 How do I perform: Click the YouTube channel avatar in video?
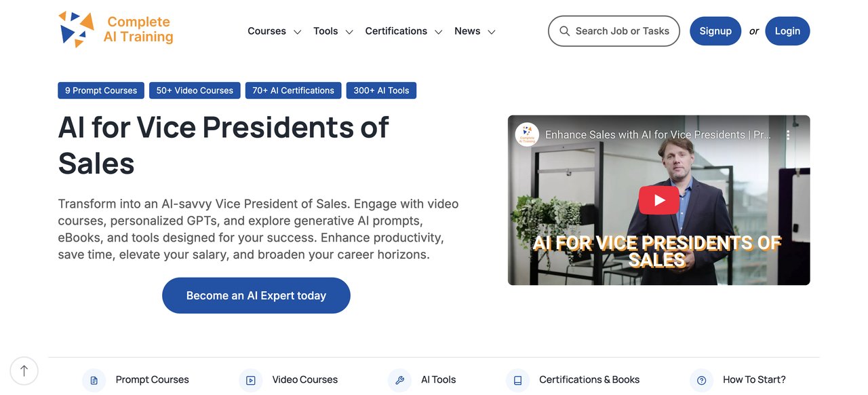(x=527, y=134)
